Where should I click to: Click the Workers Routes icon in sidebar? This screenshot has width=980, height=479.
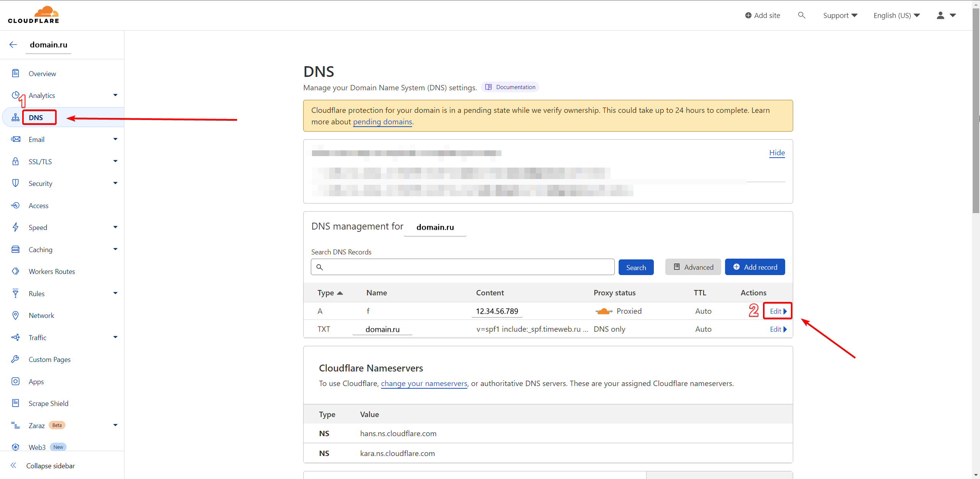(x=15, y=271)
